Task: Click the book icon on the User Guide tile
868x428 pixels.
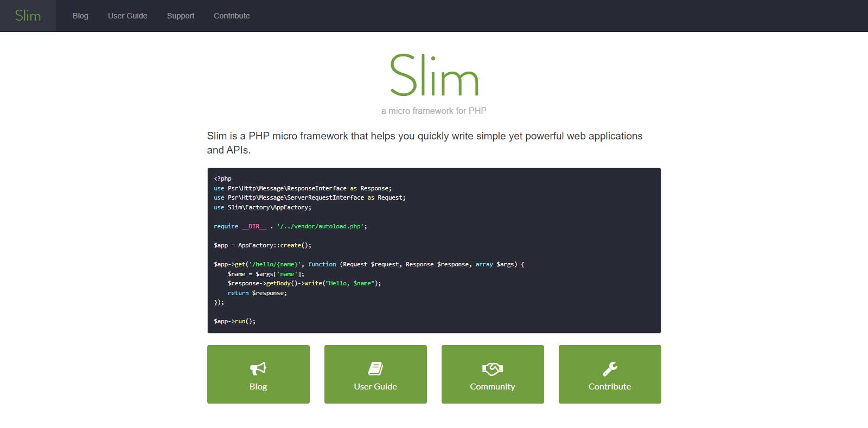Action: [x=375, y=368]
